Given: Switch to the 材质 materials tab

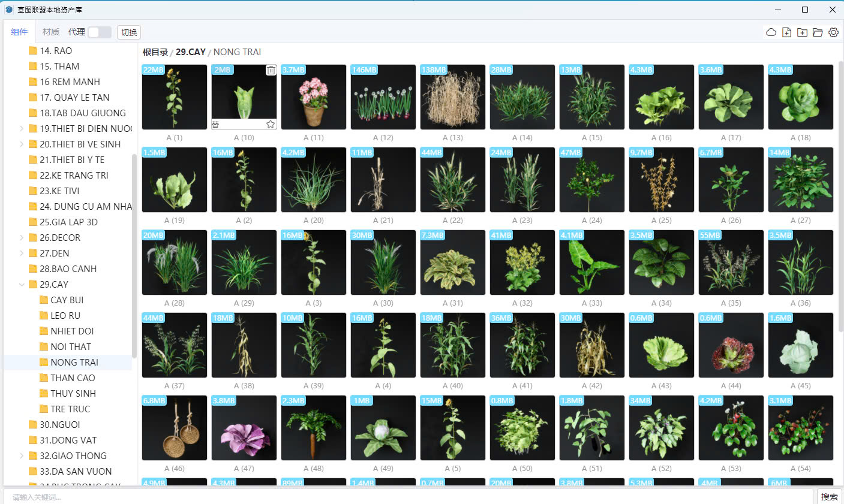Looking at the screenshot, I should coord(51,32).
